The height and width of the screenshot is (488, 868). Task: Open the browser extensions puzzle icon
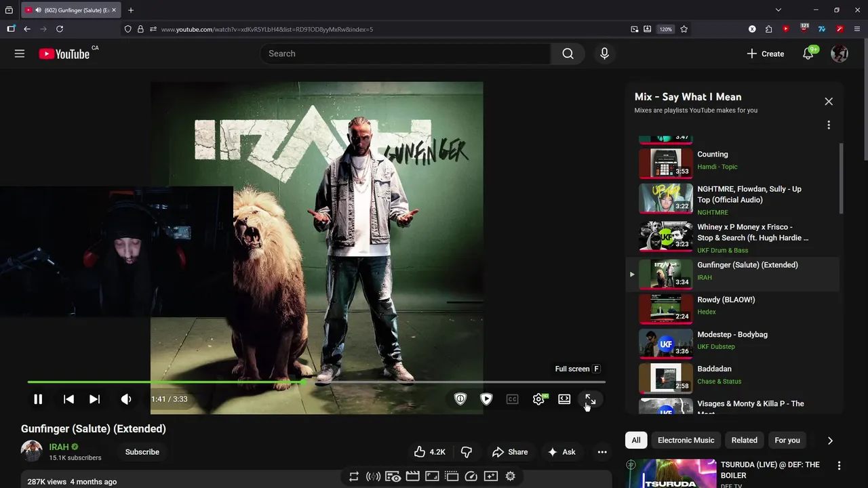[768, 29]
